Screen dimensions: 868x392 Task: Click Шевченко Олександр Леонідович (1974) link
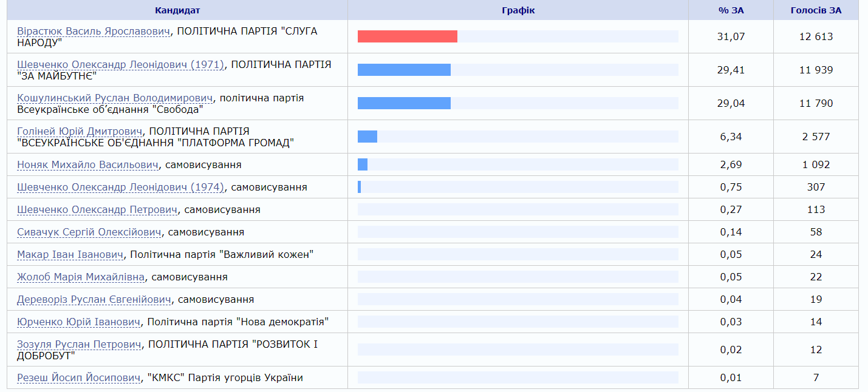pyautogui.click(x=120, y=187)
